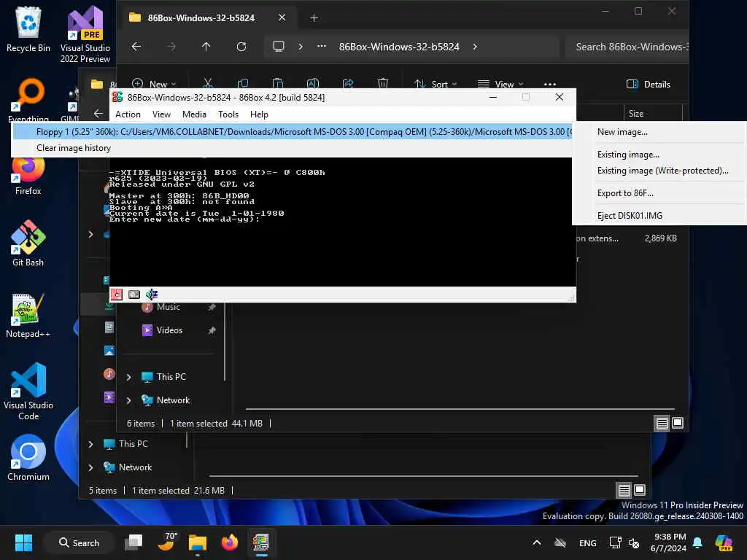Click the Rename icon in File Explorer toolbar

pos(312,83)
